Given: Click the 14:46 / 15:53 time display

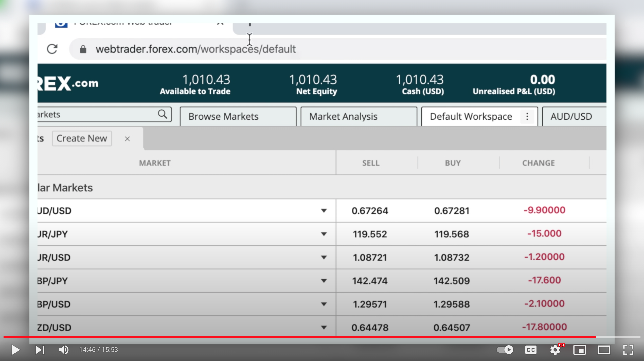Looking at the screenshot, I should tap(99, 350).
